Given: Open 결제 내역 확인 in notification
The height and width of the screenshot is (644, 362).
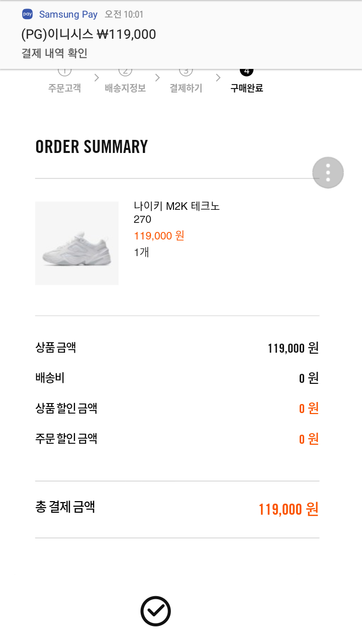Looking at the screenshot, I should coord(55,53).
